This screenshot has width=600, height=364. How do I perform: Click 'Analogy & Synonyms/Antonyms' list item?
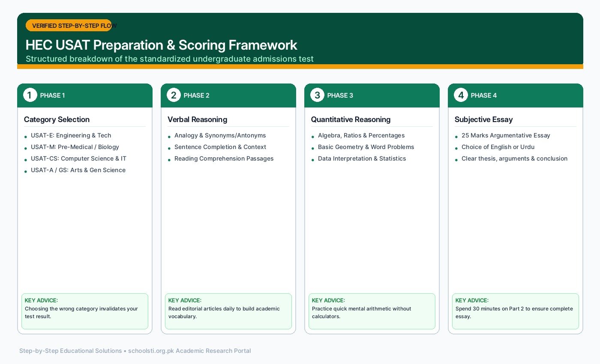click(220, 135)
